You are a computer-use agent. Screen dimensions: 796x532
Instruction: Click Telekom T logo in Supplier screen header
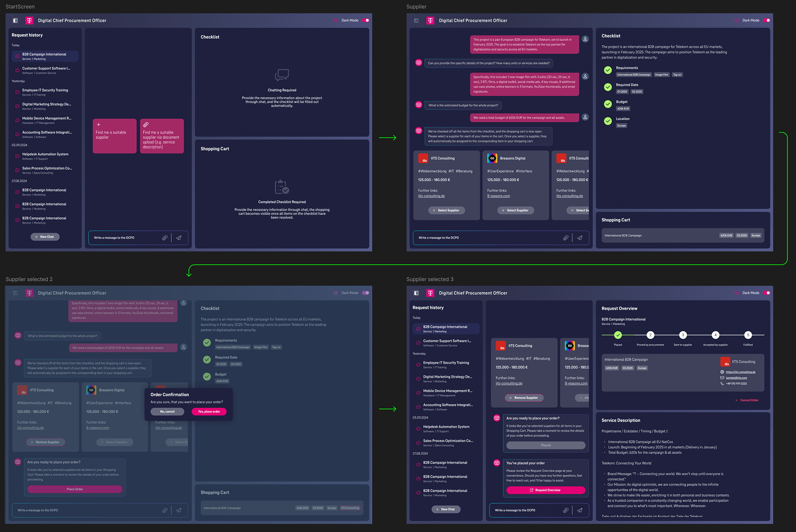click(x=430, y=20)
